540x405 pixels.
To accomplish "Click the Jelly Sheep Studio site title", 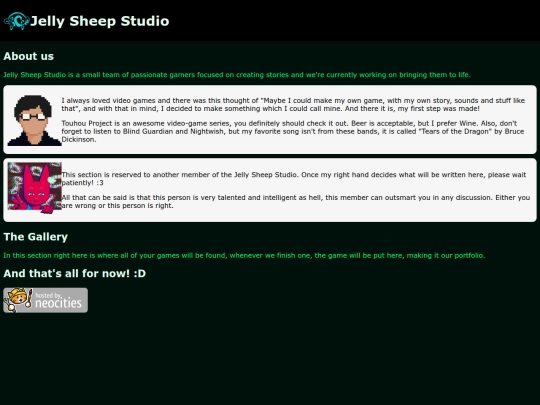I will (x=100, y=21).
